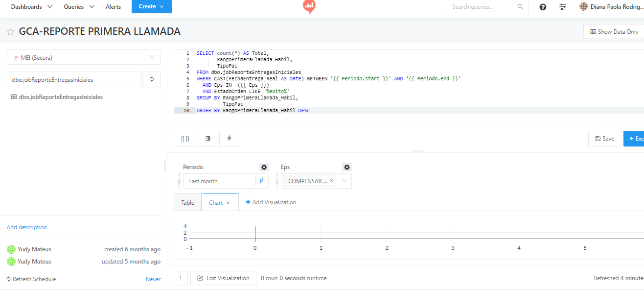
Task: Click the search magnifier icon
Action: (x=520, y=7)
